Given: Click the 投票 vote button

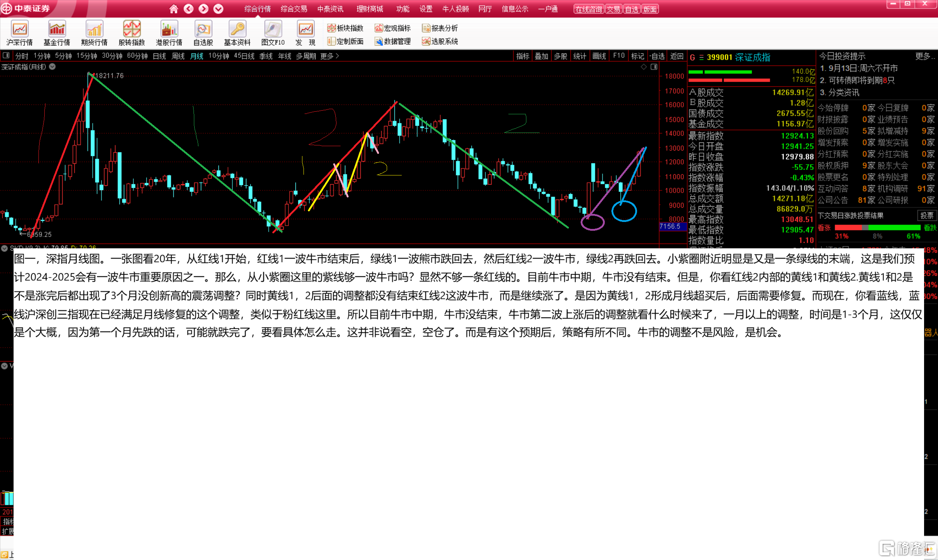Looking at the screenshot, I should pos(927,215).
